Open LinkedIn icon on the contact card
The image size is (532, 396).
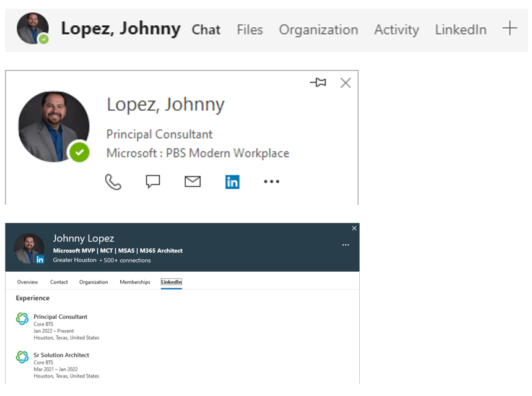pyautogui.click(x=232, y=182)
